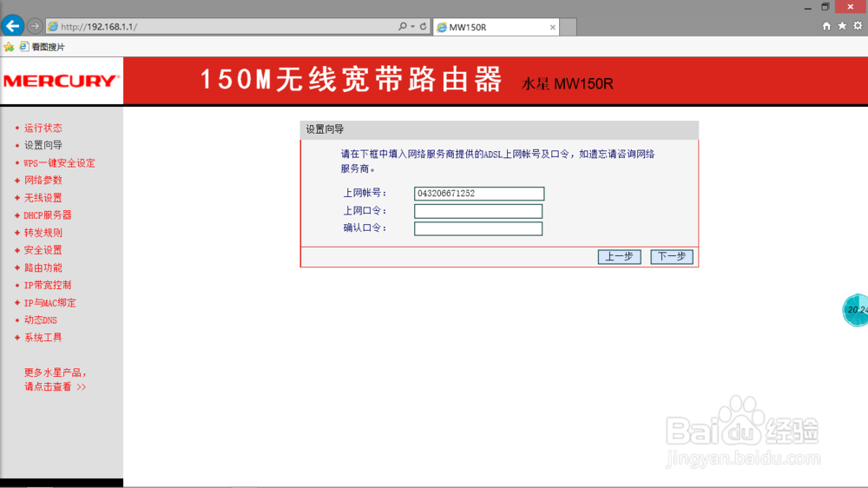Refresh the page with reload icon
Viewport: 868px width, 488px height.
pos(423,26)
